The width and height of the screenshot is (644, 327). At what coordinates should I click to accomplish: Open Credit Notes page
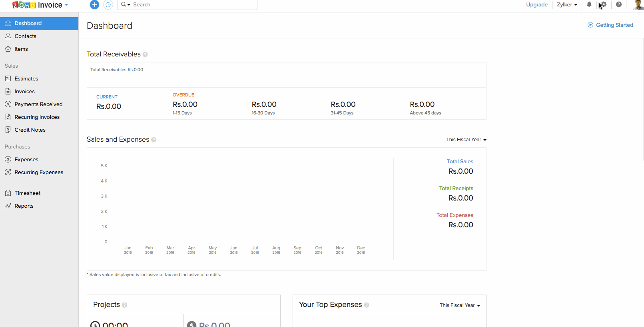coord(39,130)
